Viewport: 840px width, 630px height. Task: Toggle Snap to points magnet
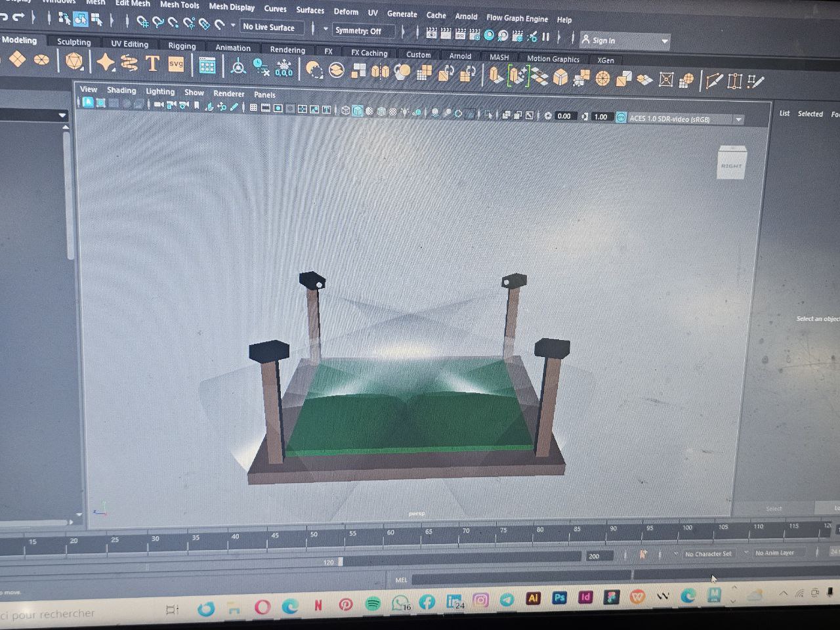point(173,23)
